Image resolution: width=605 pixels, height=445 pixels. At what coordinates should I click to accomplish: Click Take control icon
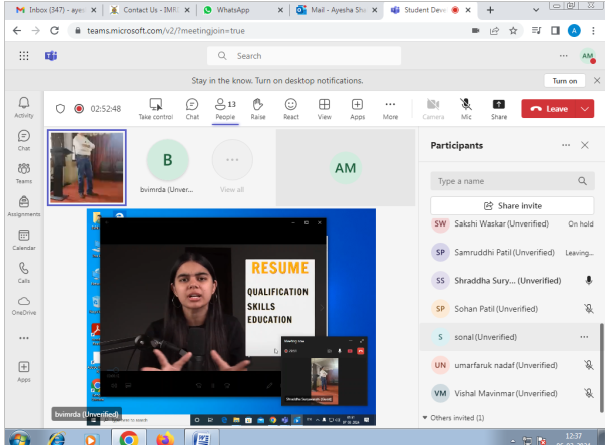point(155,108)
